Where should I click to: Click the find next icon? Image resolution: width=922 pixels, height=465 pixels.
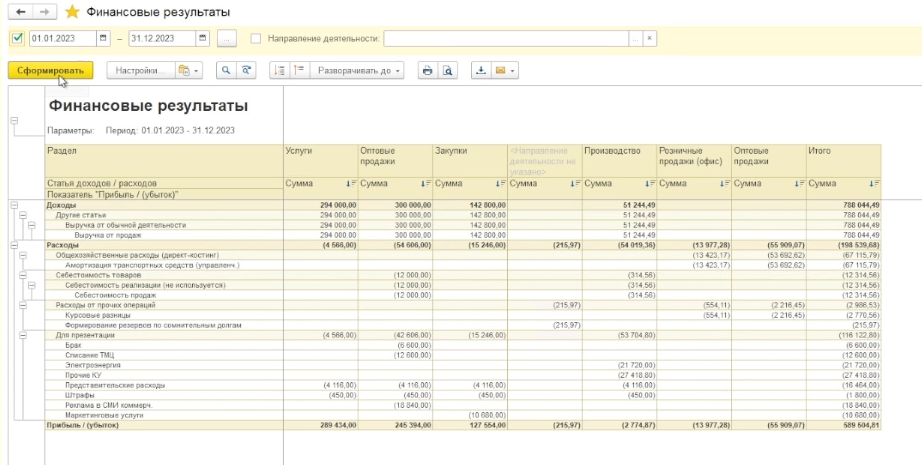point(246,71)
